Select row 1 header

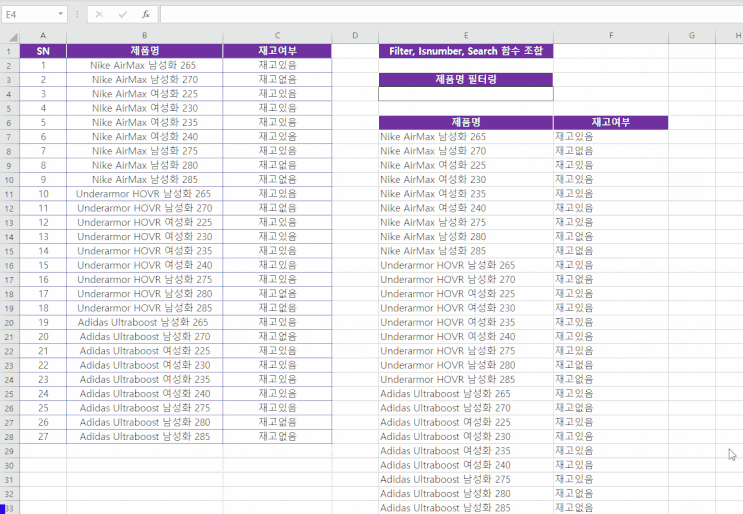coord(9,51)
